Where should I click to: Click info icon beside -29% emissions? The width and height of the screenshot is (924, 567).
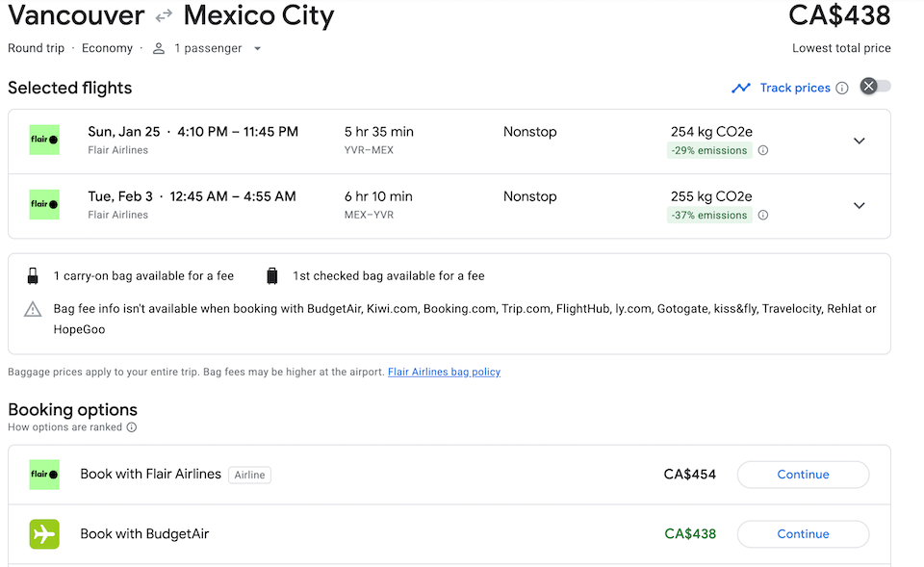763,150
